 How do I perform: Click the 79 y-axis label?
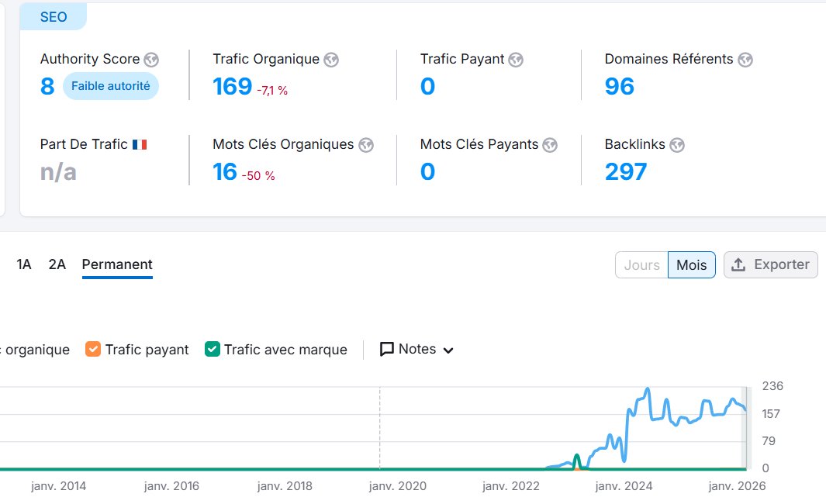(769, 440)
